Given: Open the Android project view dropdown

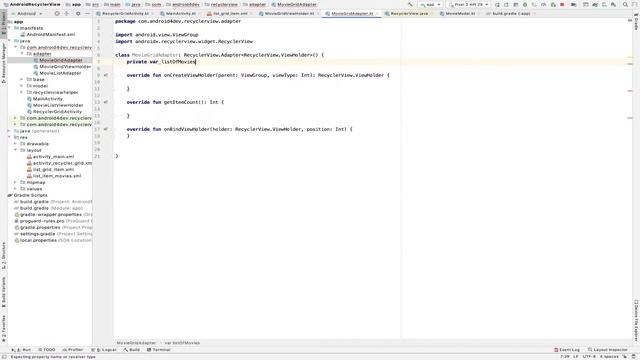Looking at the screenshot, I should 27,13.
